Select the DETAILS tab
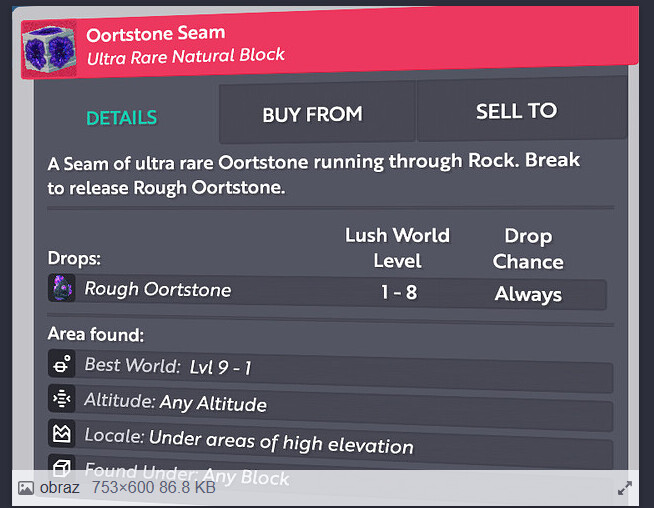Screen dimensions: 654x508 tap(121, 118)
